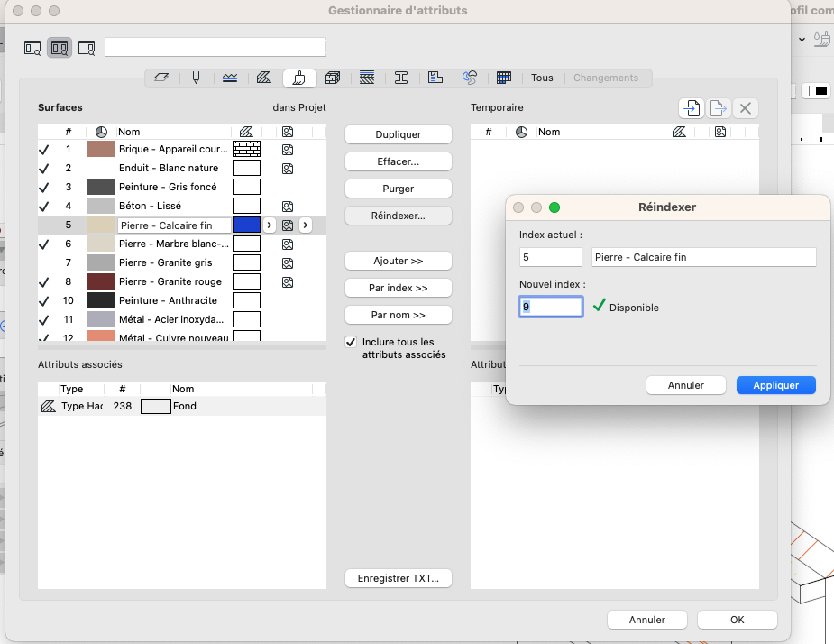Click texture icon of Pierre - Granite gris row

pos(288,263)
